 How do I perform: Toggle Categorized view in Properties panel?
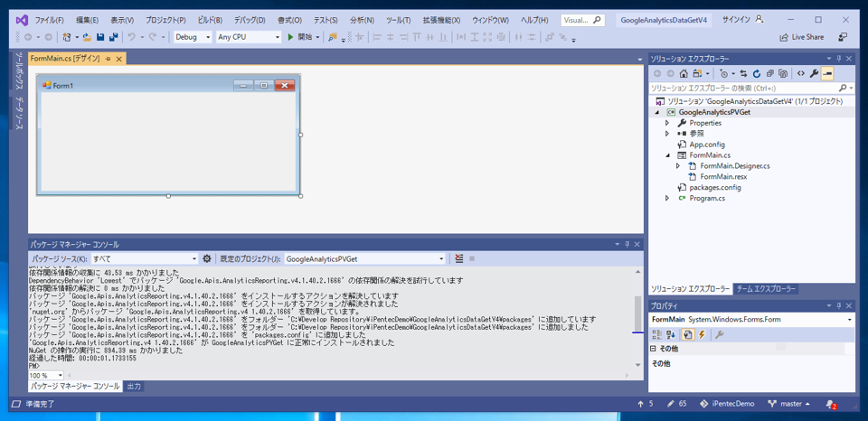(657, 334)
